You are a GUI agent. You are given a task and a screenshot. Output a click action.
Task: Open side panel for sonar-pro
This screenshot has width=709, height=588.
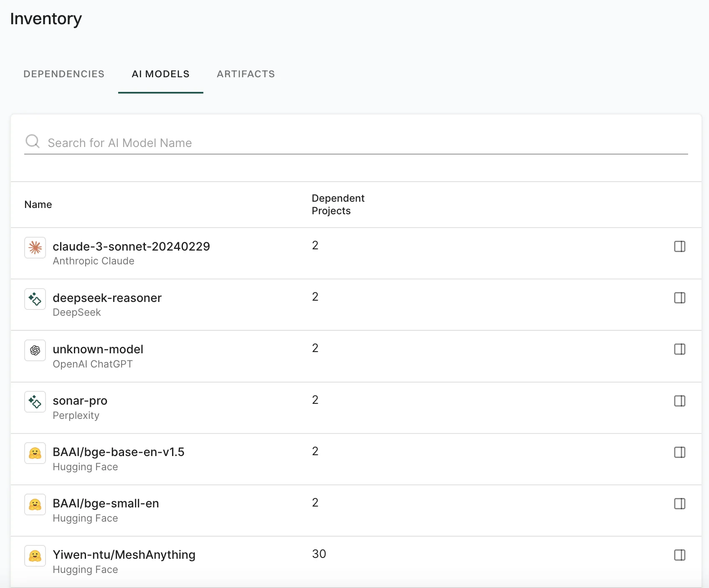680,401
